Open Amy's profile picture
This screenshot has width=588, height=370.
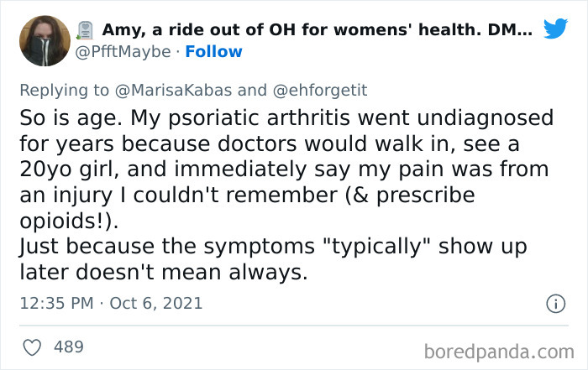point(42,42)
